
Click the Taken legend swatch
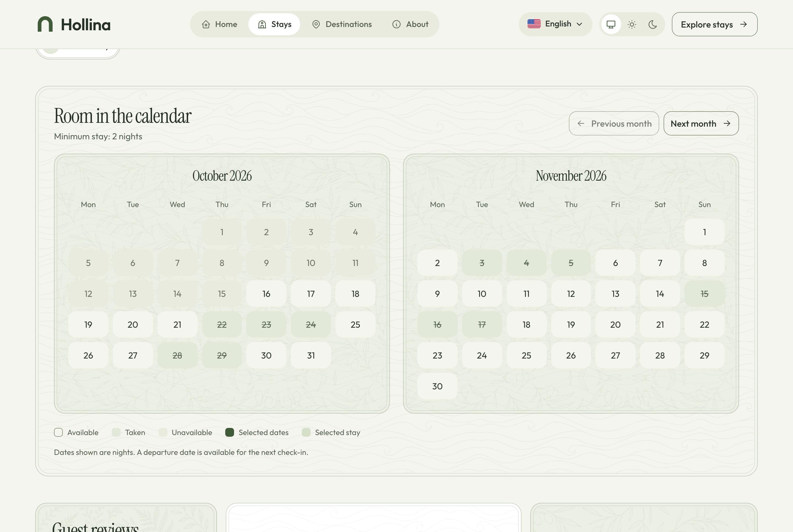[x=116, y=432]
